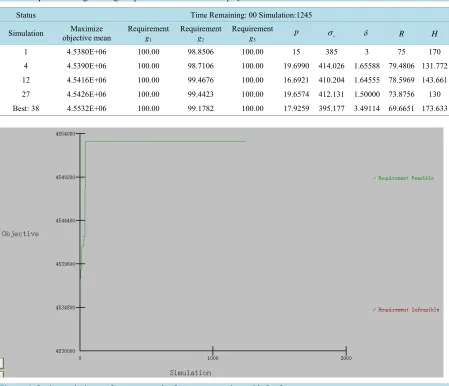
Task: Select objective value 4.5390E+06
Action: coord(87,66)
